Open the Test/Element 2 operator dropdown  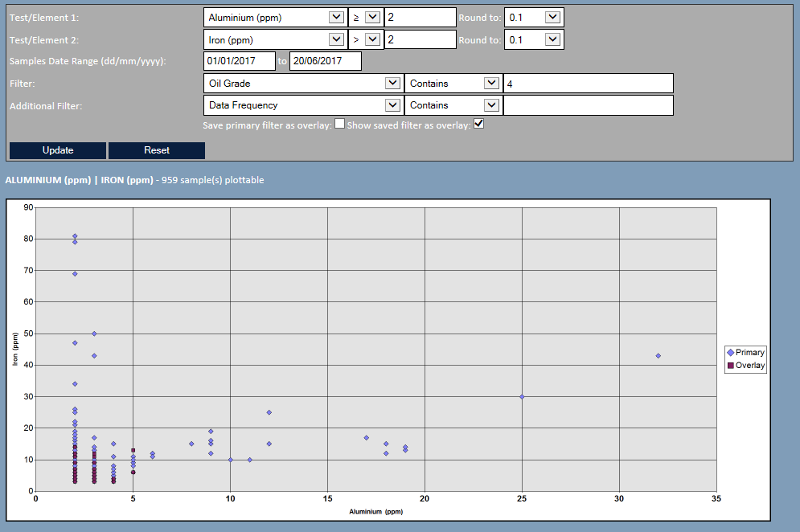click(x=366, y=40)
